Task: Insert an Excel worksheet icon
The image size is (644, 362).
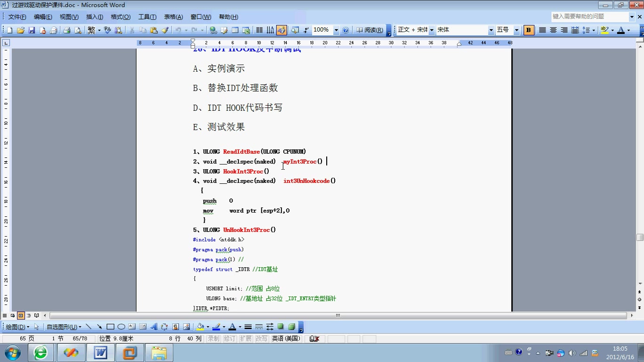Action: click(246, 30)
